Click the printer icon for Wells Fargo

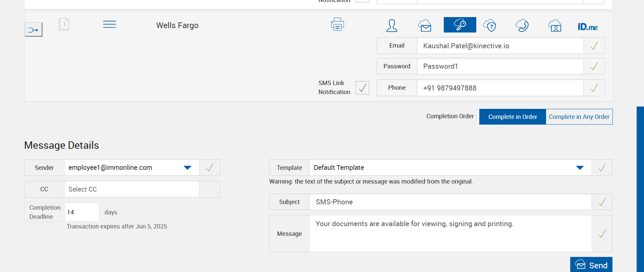337,24
